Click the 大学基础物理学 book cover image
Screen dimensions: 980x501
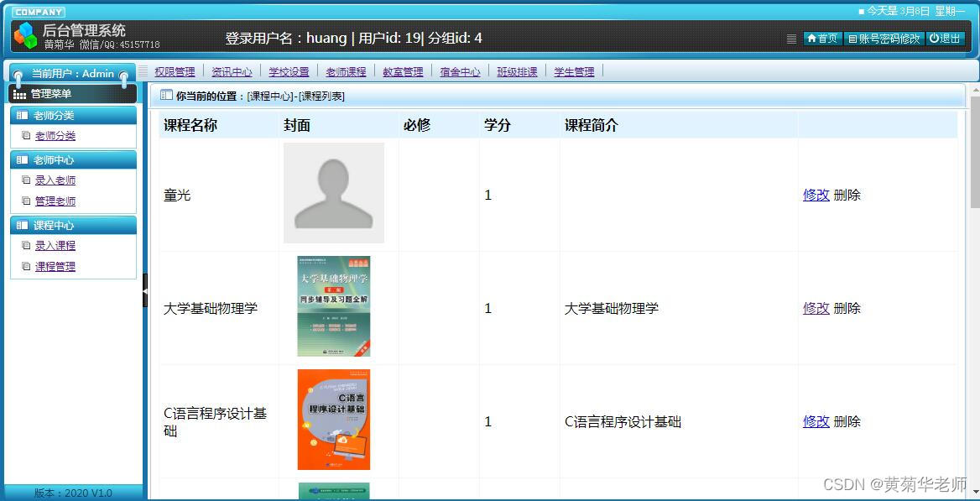tap(334, 306)
